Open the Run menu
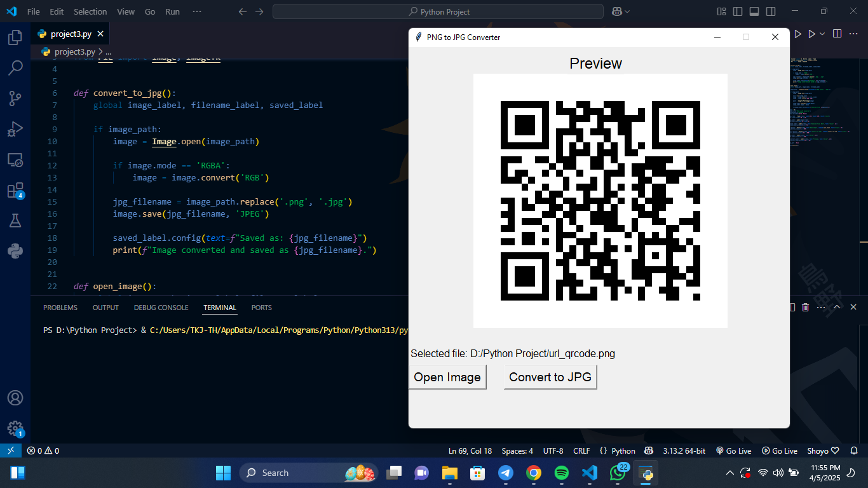The width and height of the screenshot is (868, 488). (x=172, y=11)
